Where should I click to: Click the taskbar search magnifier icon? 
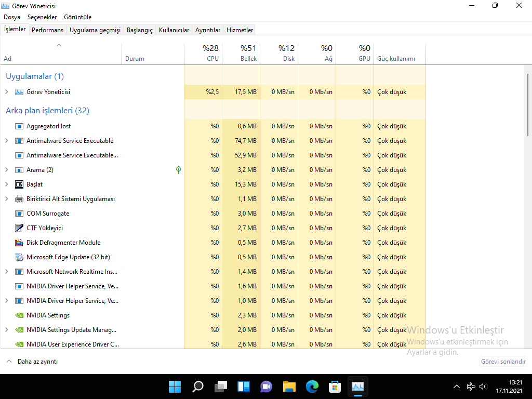[x=198, y=386]
